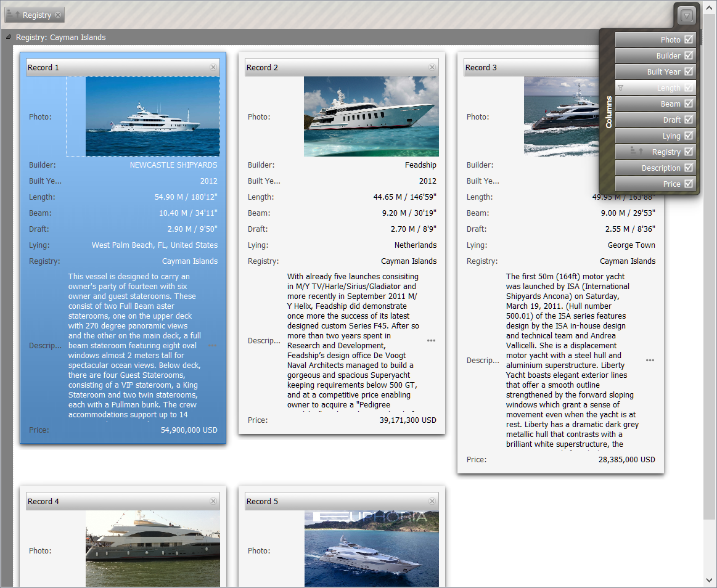Toggle the Price column checkbox
This screenshot has height=588, width=717.
(x=689, y=183)
